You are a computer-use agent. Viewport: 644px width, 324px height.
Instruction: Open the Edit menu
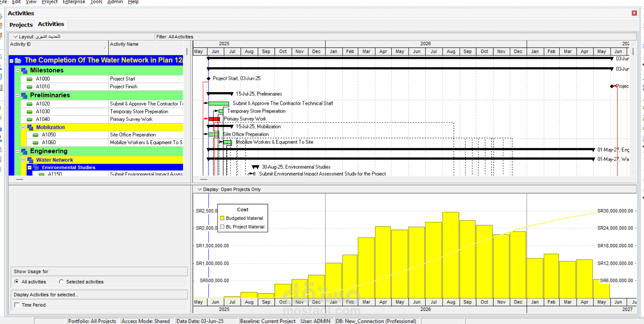click(16, 2)
